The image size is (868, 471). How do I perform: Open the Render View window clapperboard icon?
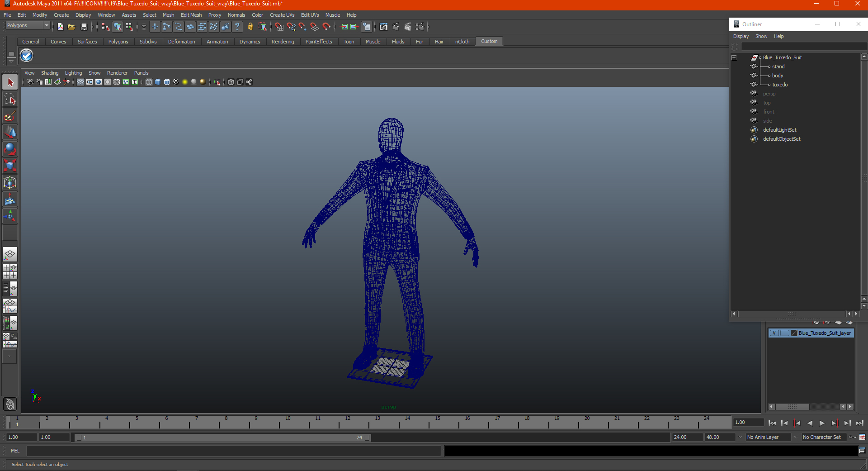(x=383, y=27)
